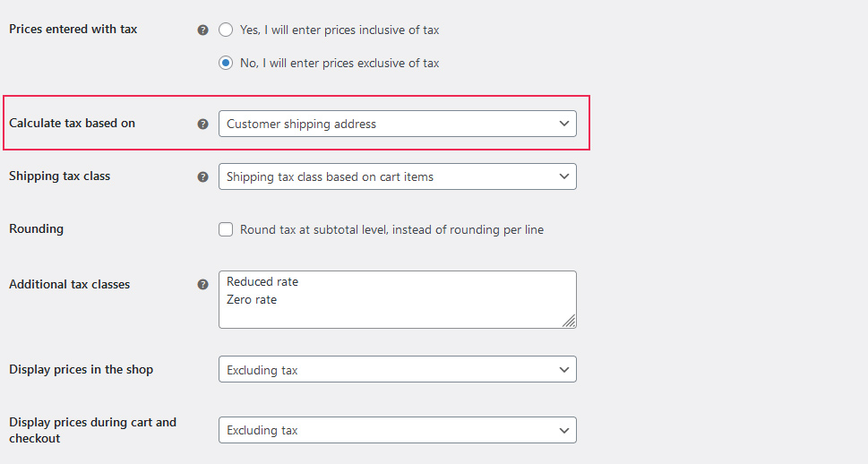868x464 pixels.
Task: Open Display prices in the shop dropdown
Action: pyautogui.click(x=397, y=369)
